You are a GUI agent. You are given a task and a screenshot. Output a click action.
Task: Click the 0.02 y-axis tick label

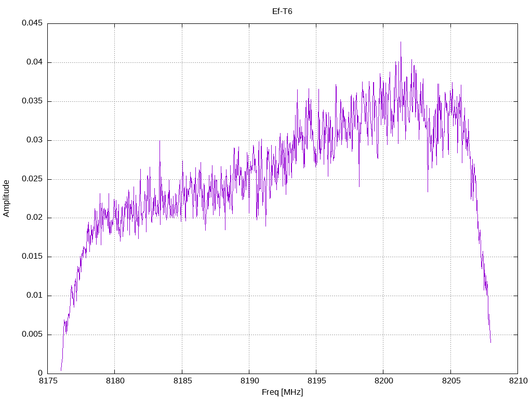coord(35,218)
